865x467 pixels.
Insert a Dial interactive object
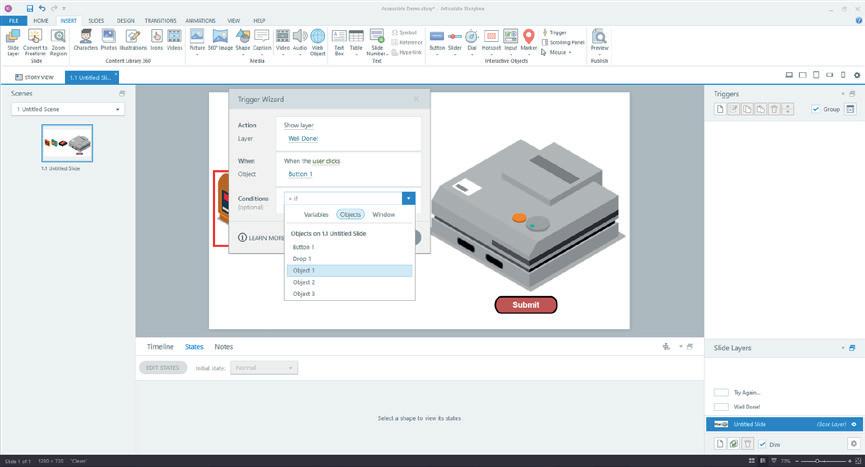(472, 40)
